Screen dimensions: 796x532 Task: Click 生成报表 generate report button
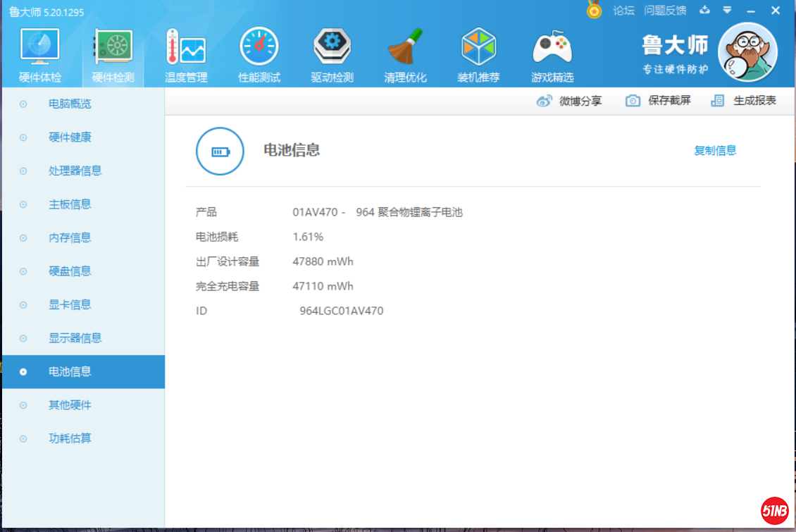coord(744,101)
